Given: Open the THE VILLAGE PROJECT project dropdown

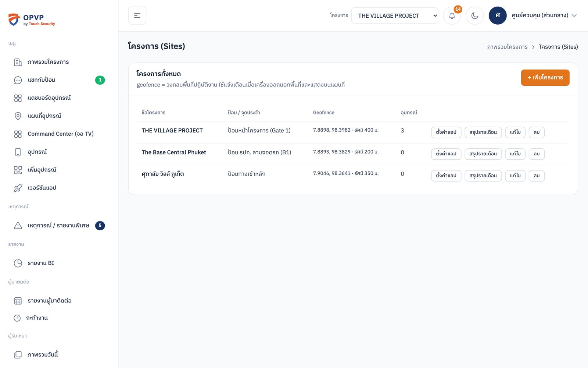Looking at the screenshot, I should pos(394,15).
